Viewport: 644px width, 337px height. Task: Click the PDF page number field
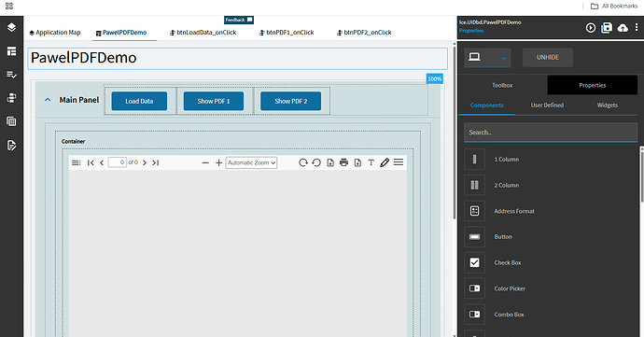pyautogui.click(x=117, y=162)
